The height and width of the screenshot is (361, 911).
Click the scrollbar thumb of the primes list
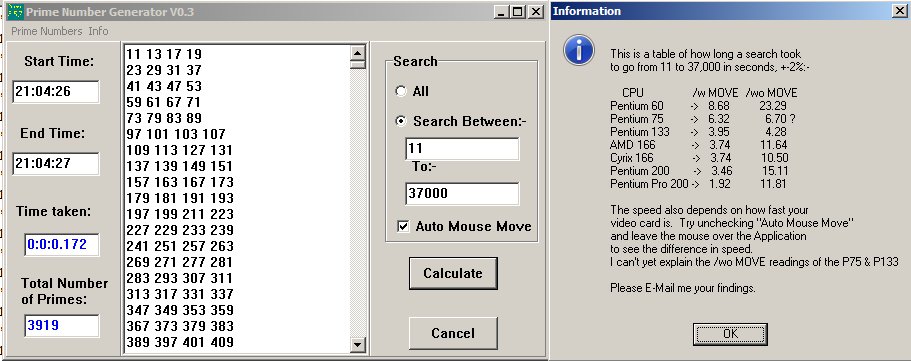click(358, 64)
